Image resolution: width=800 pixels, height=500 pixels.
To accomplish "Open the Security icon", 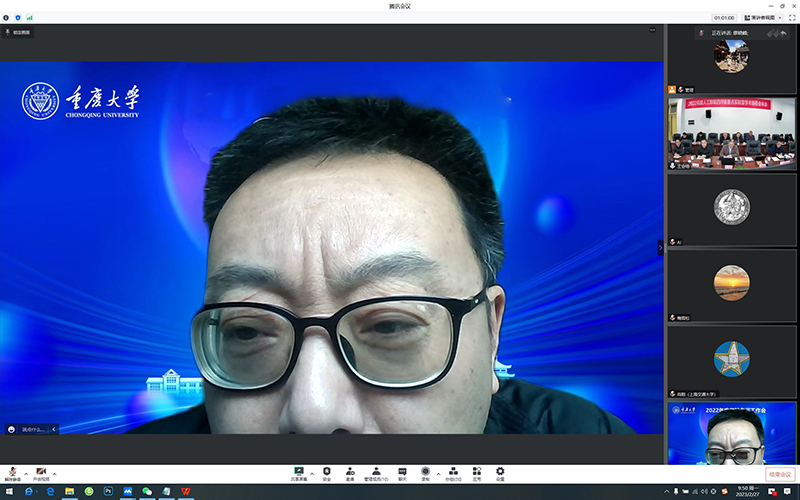I will pos(326,472).
